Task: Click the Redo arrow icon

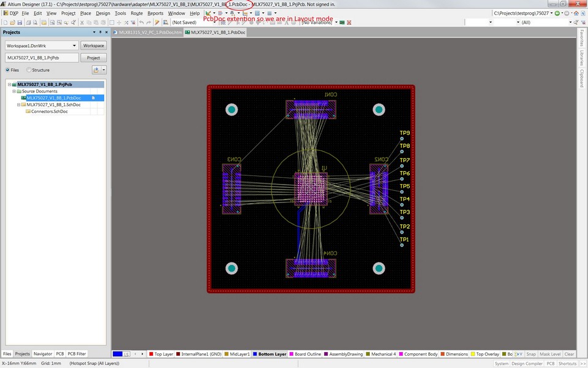Action: [x=148, y=23]
